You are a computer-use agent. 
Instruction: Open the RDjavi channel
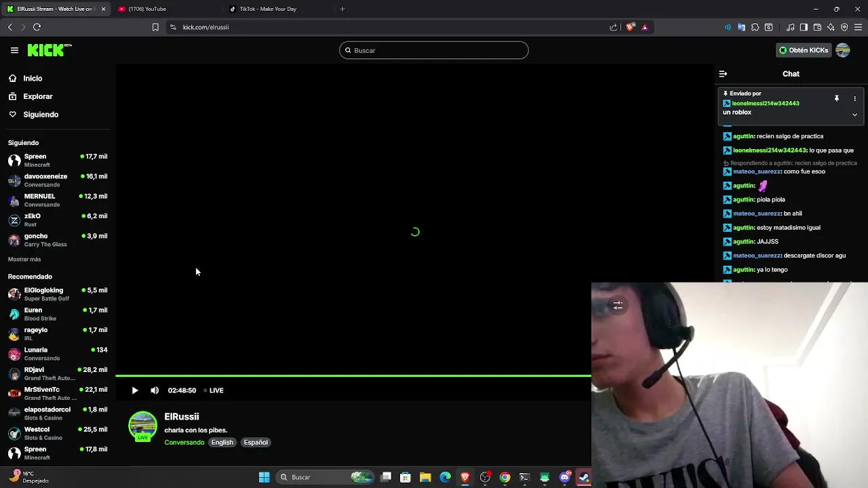(58, 373)
